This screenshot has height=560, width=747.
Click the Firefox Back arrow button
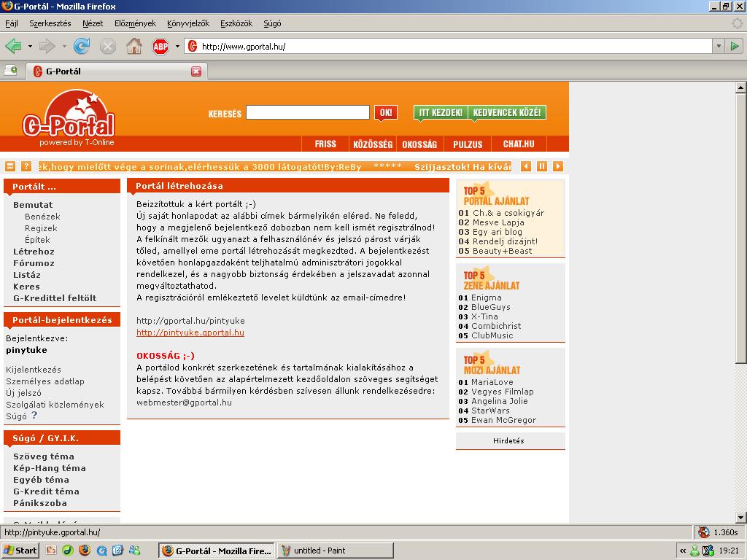[13, 47]
